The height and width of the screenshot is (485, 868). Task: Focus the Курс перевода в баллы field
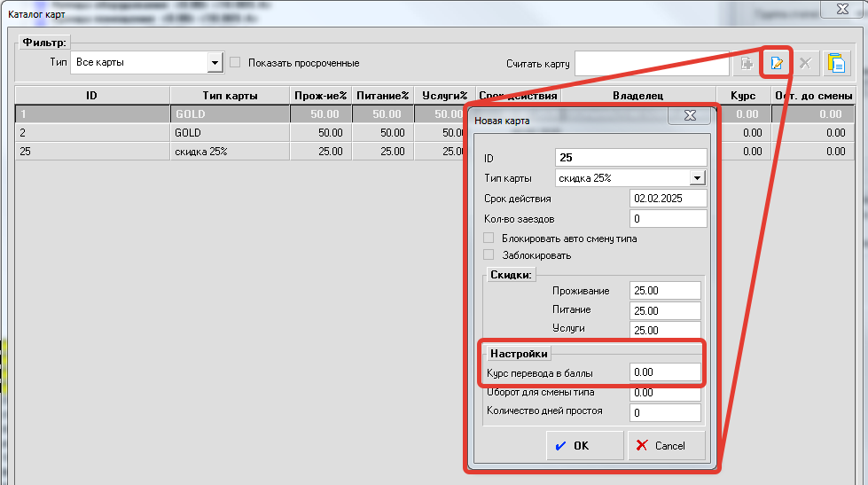[665, 372]
